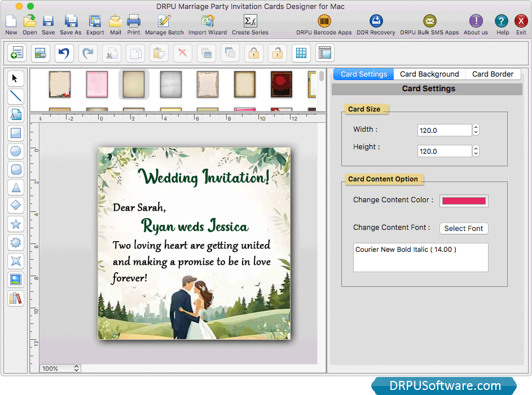532x395 pixels.
Task: Open the Manage Batch tool
Action: [164, 24]
